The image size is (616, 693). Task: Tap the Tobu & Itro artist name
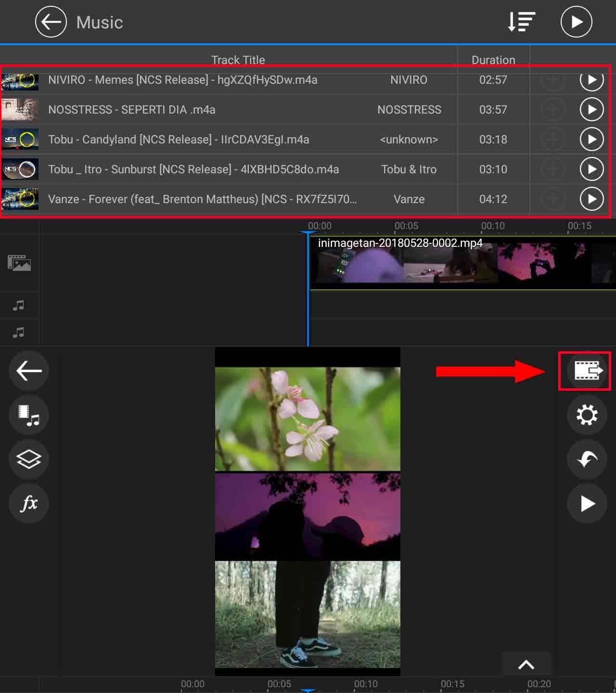(x=409, y=169)
